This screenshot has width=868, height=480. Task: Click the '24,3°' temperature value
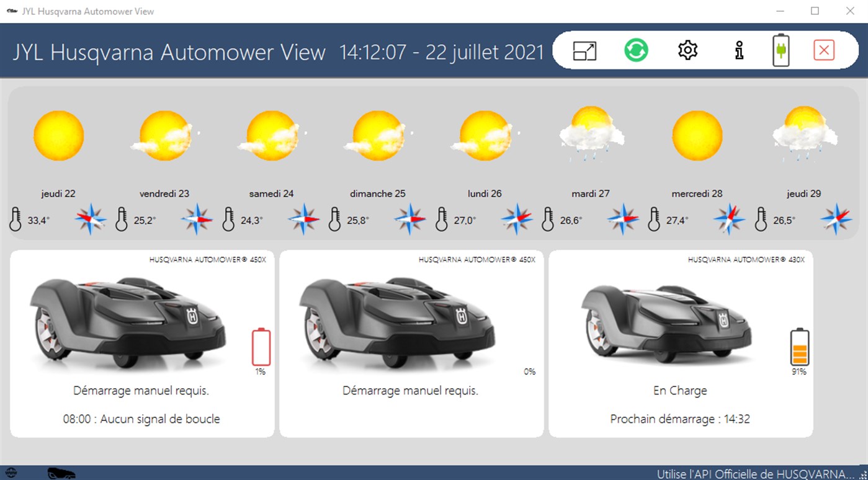(251, 220)
